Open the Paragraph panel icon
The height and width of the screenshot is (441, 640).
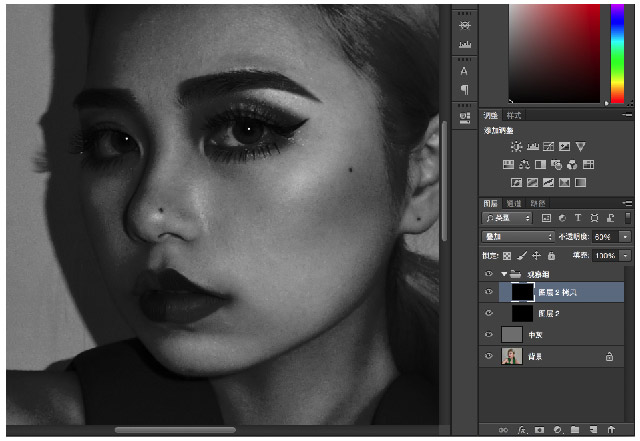(x=464, y=90)
